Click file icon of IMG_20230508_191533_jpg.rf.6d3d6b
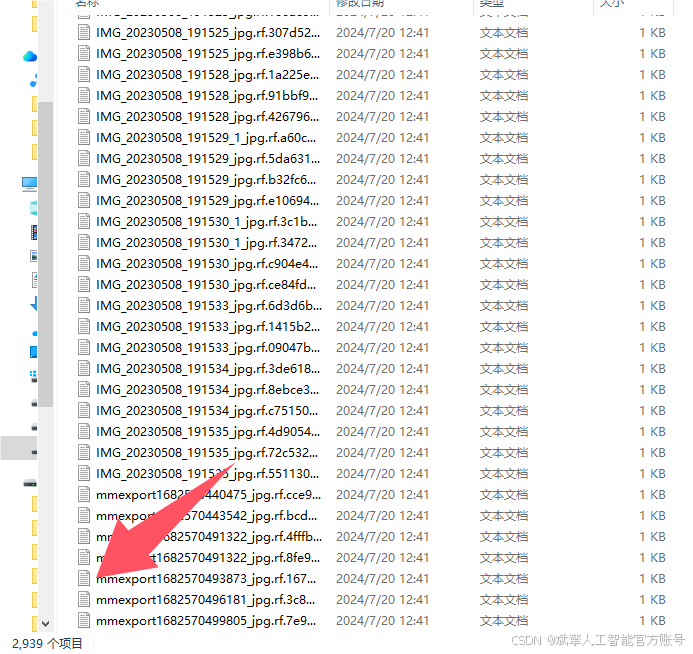 tap(84, 305)
